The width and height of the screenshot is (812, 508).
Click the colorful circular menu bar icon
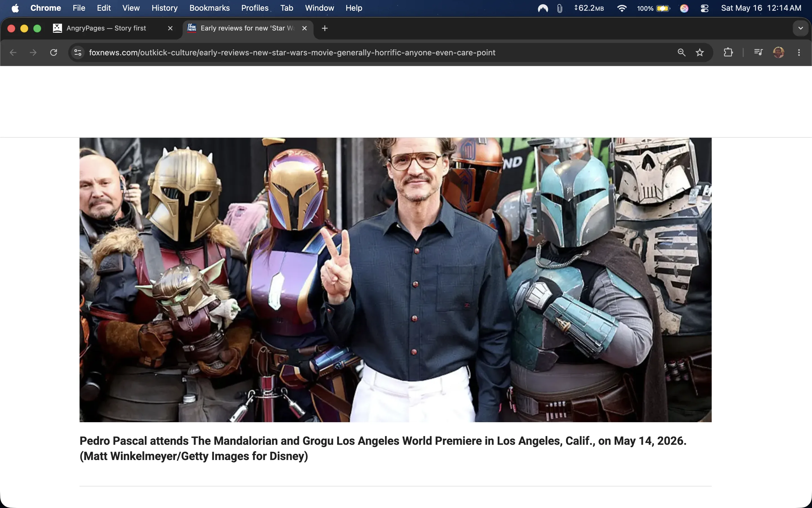tap(684, 8)
